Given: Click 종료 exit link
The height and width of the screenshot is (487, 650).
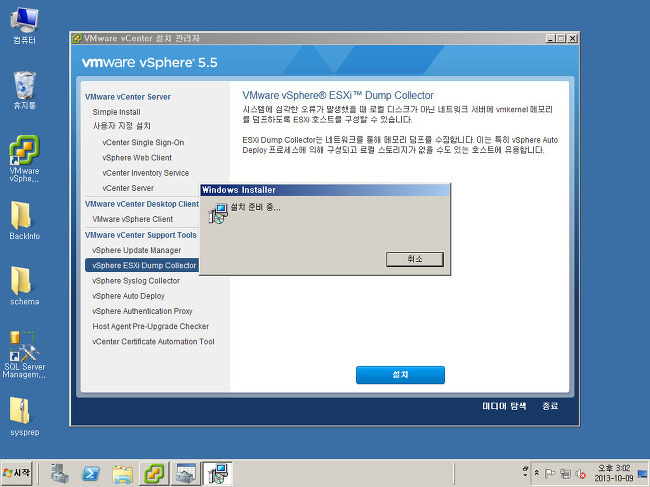Looking at the screenshot, I should [x=550, y=406].
